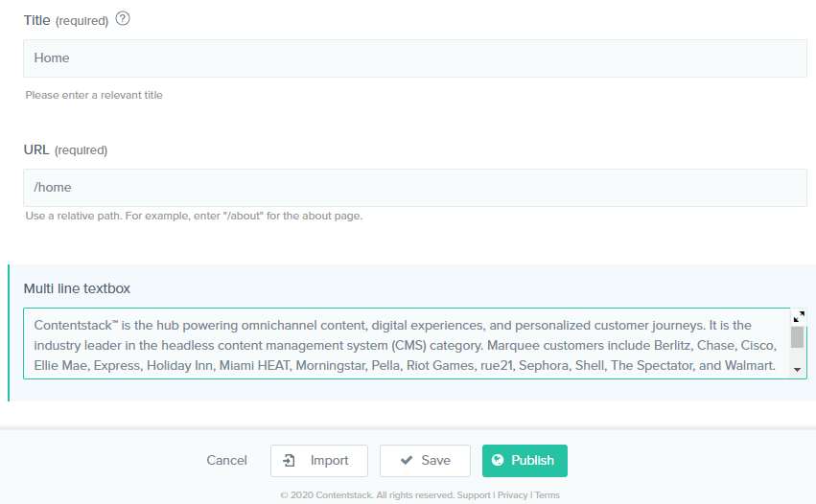Click the textbox scrollbar thumb
The height and width of the screenshot is (504, 816).
click(x=797, y=337)
